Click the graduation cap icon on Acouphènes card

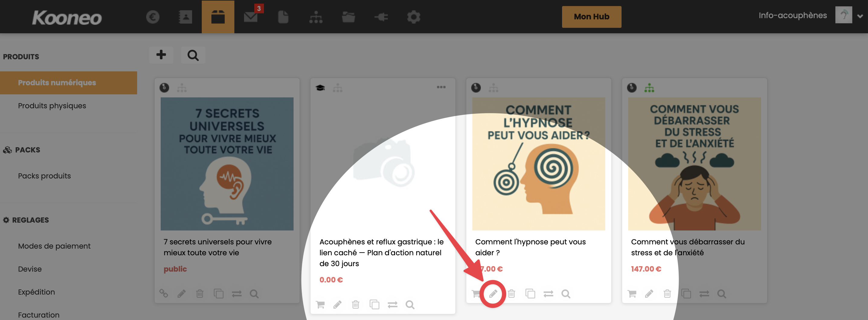(320, 88)
